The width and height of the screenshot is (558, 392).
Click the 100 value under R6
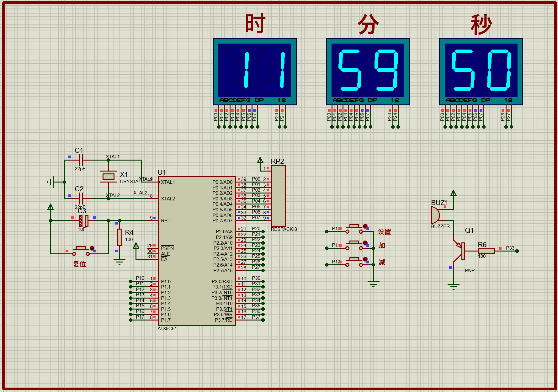click(482, 256)
